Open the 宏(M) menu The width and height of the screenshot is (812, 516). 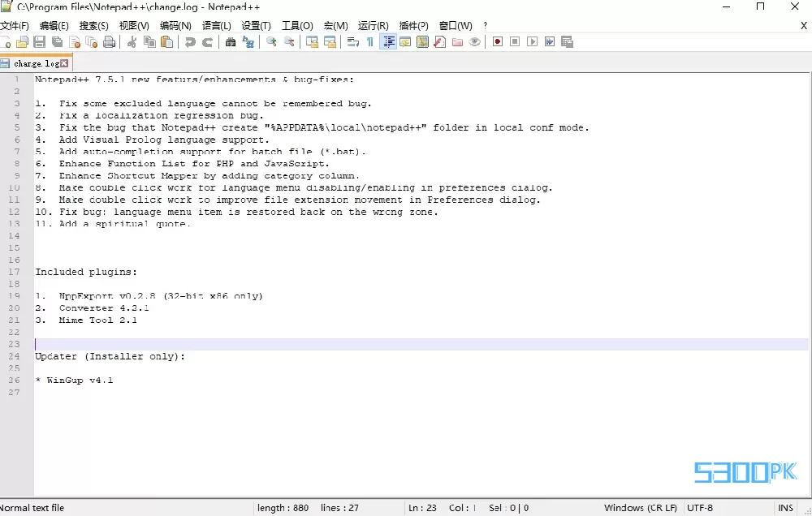[x=335, y=25]
